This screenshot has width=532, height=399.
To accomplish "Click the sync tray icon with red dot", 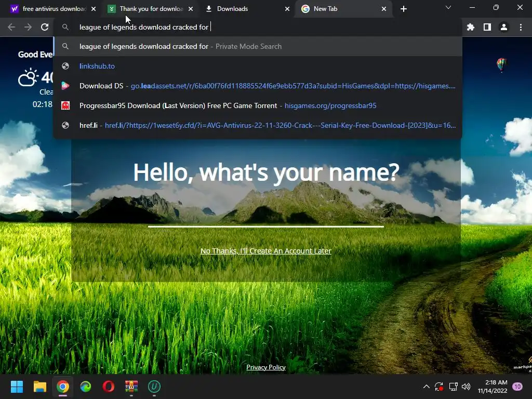I will (x=439, y=387).
